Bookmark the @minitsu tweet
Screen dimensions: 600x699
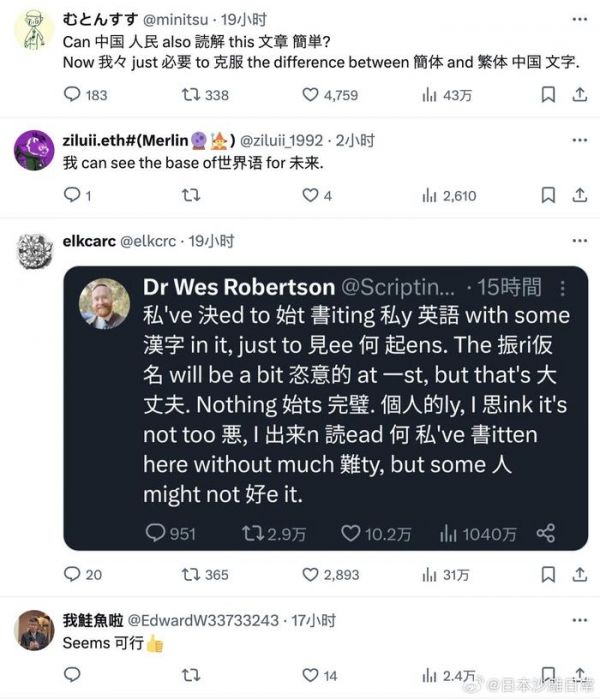pyautogui.click(x=548, y=95)
